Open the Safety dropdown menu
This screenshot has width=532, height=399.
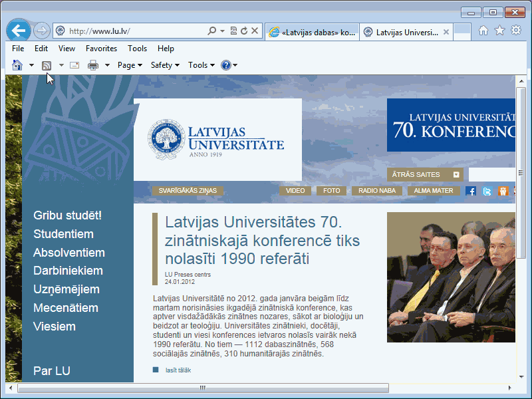click(x=165, y=65)
